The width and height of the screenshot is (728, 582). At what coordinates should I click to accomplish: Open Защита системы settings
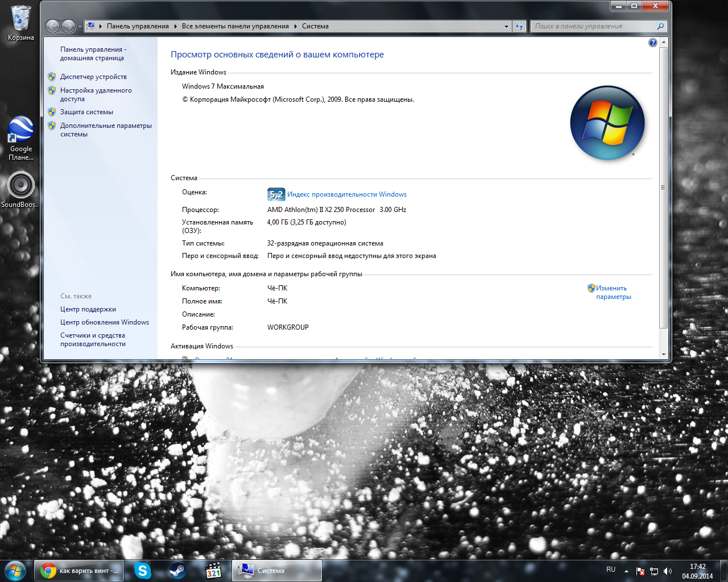point(86,112)
